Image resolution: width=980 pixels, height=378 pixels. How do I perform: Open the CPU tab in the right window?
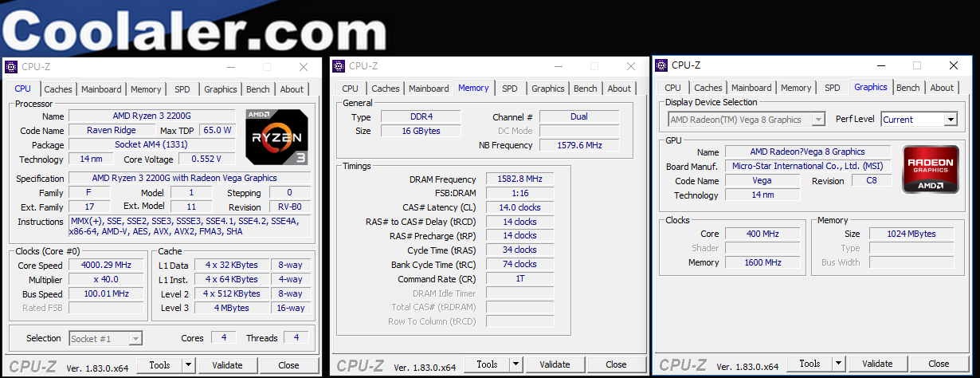click(673, 88)
